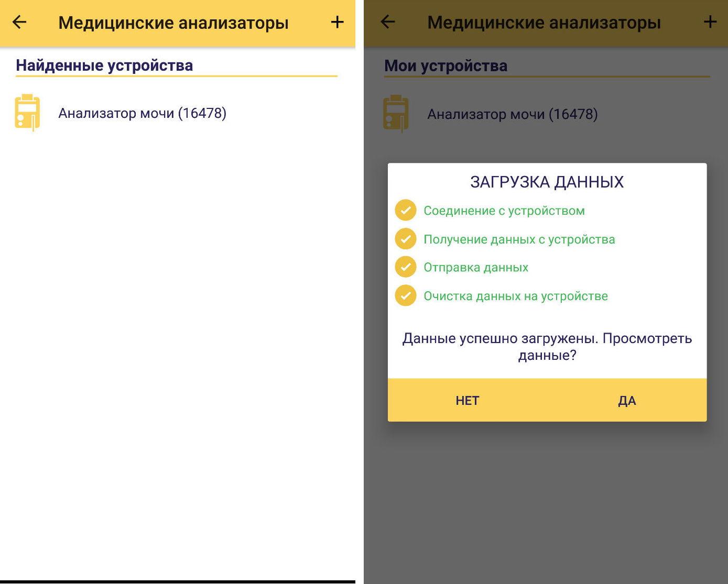This screenshot has width=728, height=584.
Task: Tap the Медицинские анализаторы title bar
Action: (173, 23)
